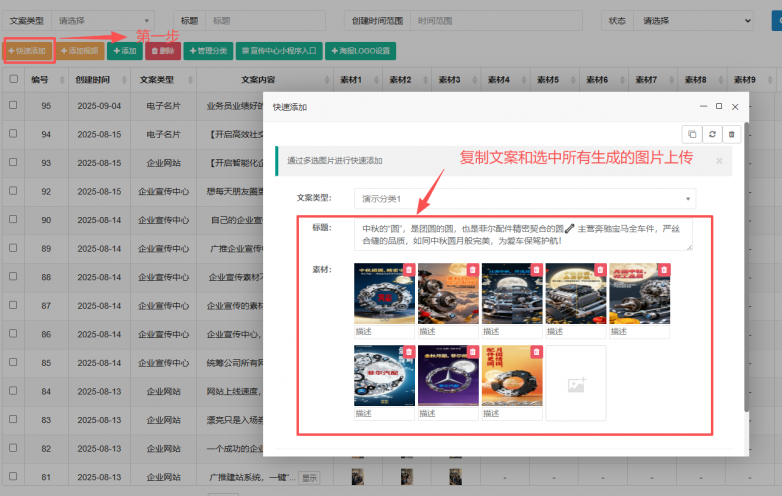Screen dimensions: 782x496
Task: Open the orange poster with black ring thumbnail
Action: point(512,376)
